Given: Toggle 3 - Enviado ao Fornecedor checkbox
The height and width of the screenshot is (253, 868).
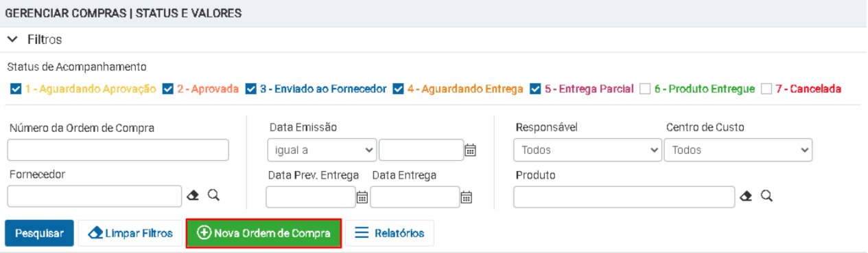Looking at the screenshot, I should [x=251, y=89].
